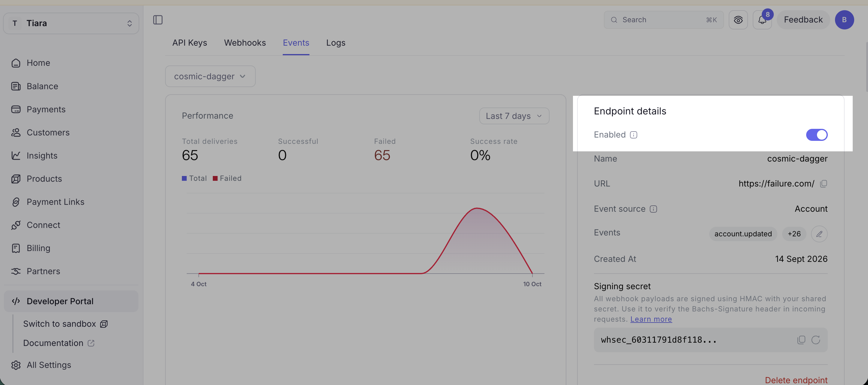This screenshot has height=385, width=868.
Task: Click Learn more link
Action: [651, 319]
